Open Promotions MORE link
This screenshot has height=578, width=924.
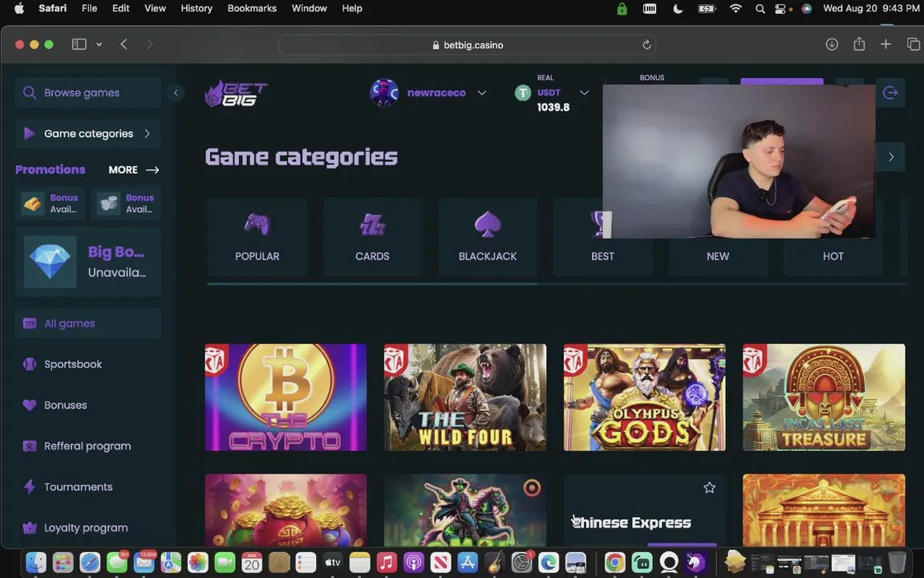coord(134,170)
